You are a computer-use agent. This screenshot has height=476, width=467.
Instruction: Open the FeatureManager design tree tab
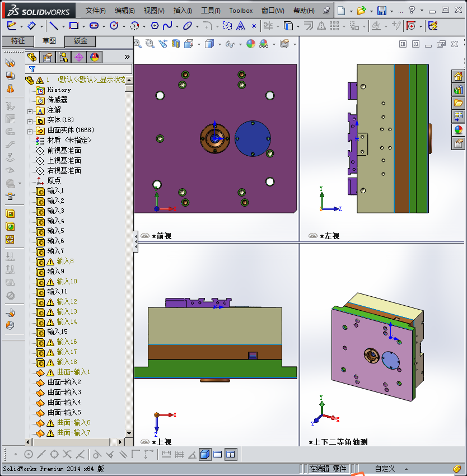pos(32,57)
